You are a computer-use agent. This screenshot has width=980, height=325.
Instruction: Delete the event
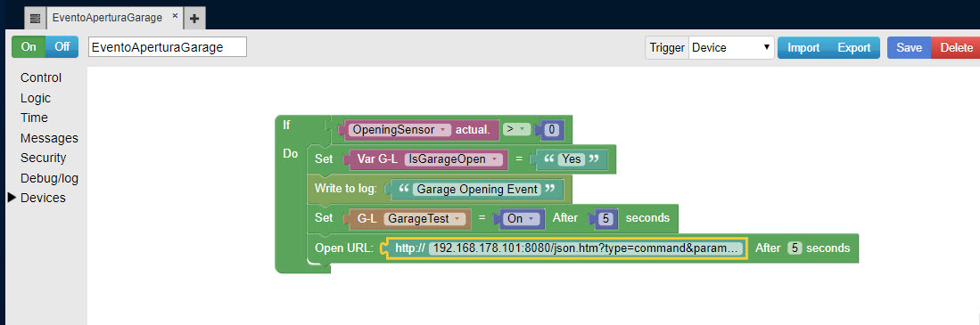[x=956, y=47]
